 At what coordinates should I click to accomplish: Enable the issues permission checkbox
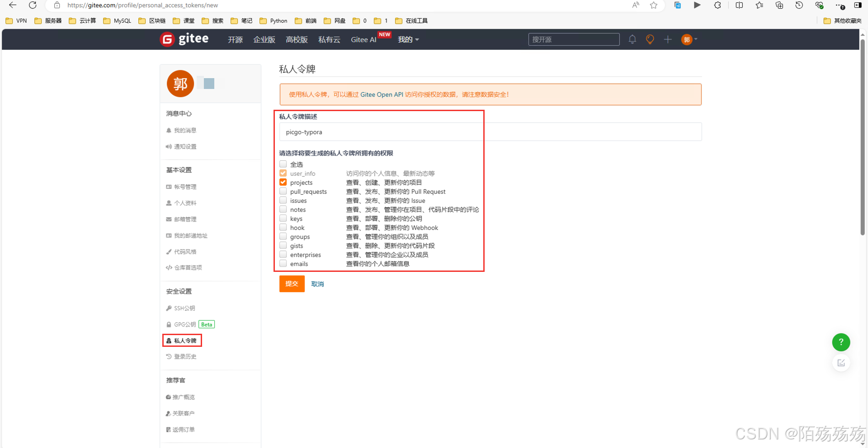coord(283,200)
